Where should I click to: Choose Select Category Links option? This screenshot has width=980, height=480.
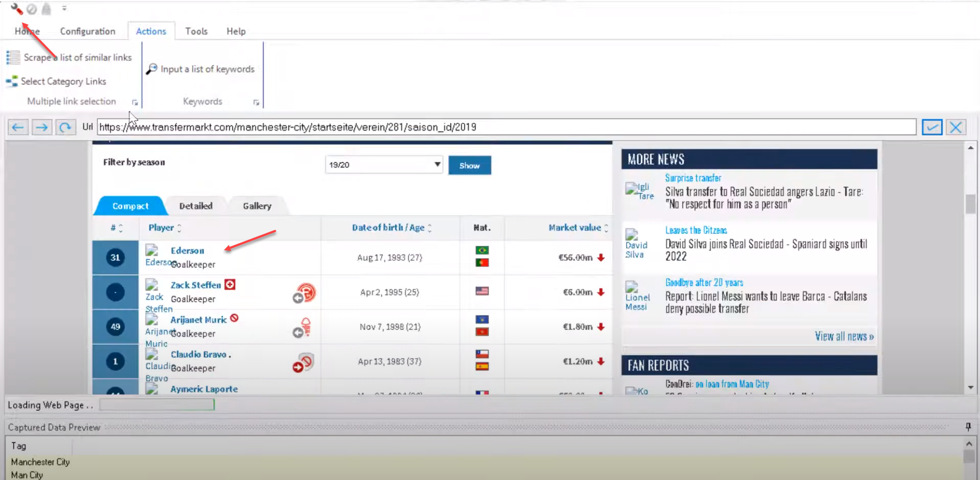63,81
